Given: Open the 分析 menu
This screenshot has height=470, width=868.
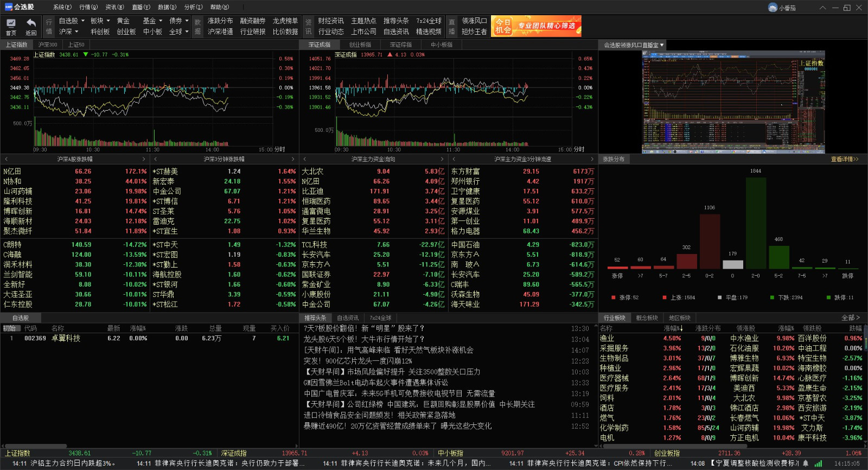Looking at the screenshot, I should 193,7.
